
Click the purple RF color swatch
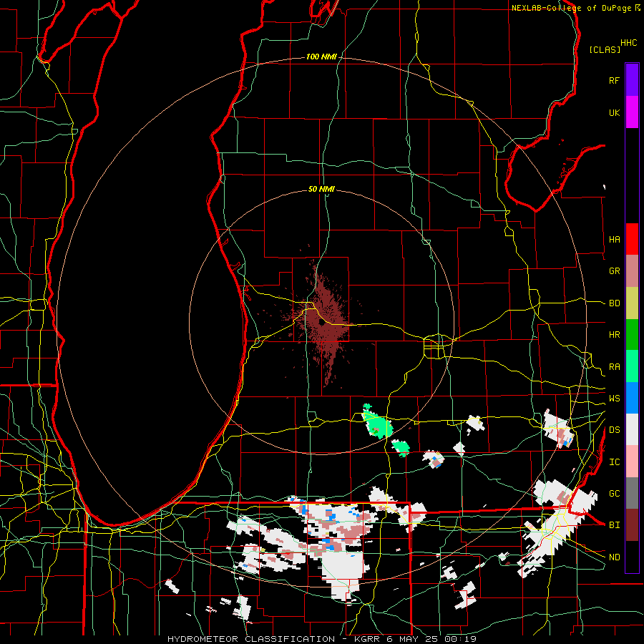pos(632,79)
